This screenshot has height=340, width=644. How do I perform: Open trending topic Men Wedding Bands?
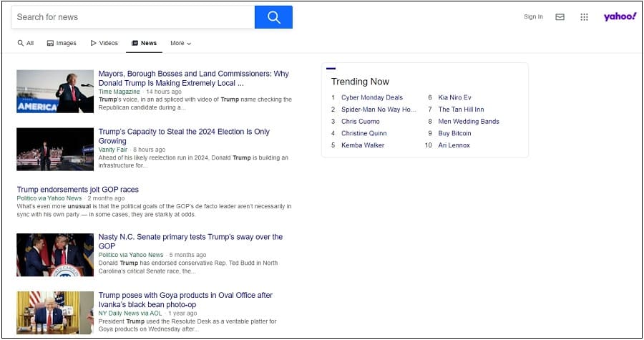coord(469,121)
